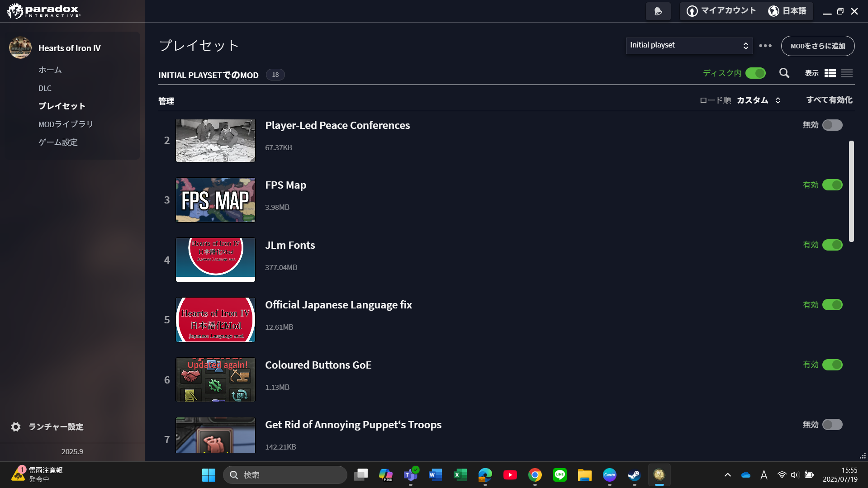Enable Get Rid of Annoying Puppet's Troops
The width and height of the screenshot is (868, 488).
click(832, 425)
